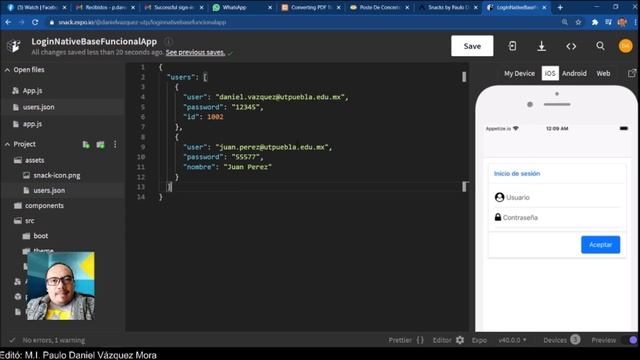Open Project more-options three-dot menu

coord(115,144)
